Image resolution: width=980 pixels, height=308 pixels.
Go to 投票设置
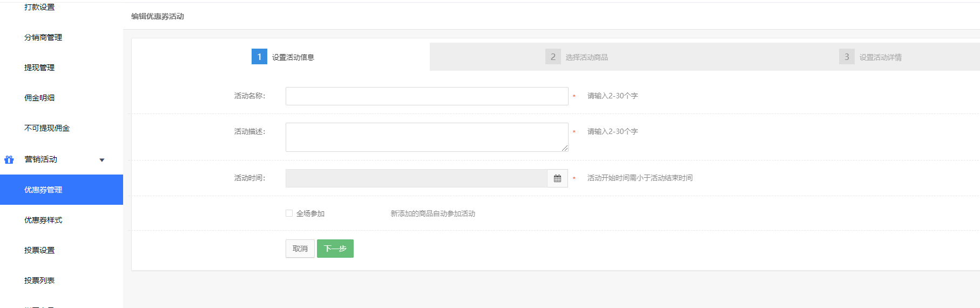click(39, 250)
